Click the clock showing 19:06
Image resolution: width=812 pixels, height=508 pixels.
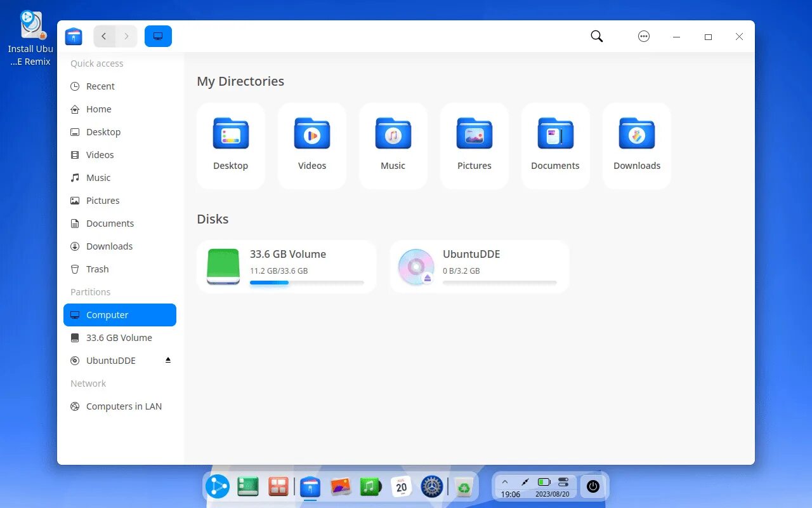click(x=511, y=494)
